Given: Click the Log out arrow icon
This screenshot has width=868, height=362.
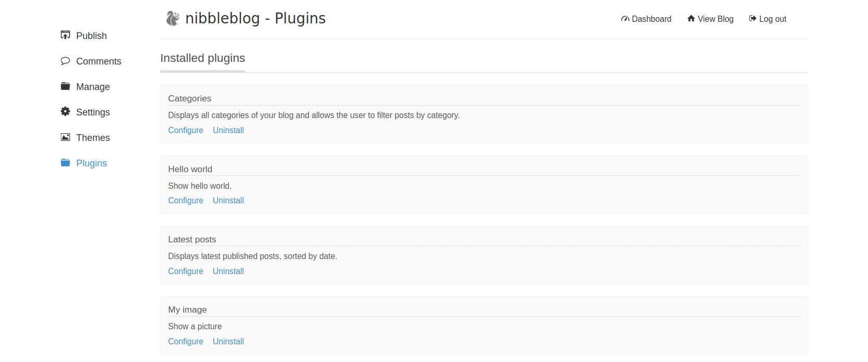Looking at the screenshot, I should click(753, 19).
